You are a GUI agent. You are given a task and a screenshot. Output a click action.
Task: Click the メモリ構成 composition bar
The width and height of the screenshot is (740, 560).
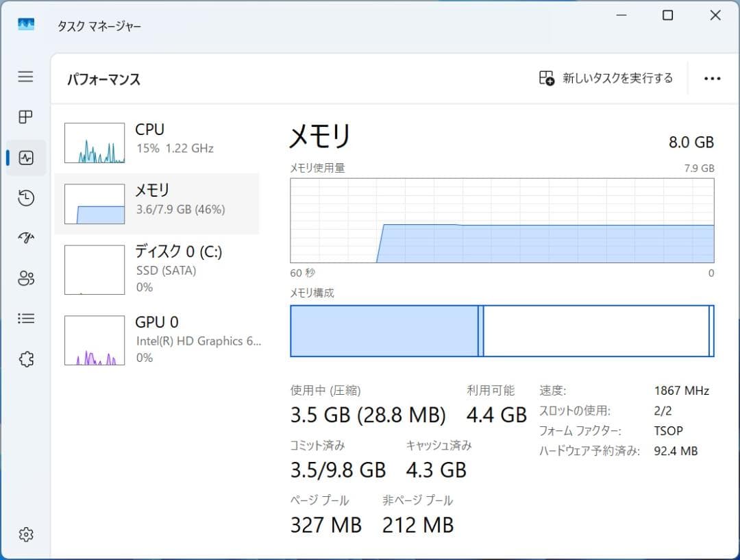502,330
